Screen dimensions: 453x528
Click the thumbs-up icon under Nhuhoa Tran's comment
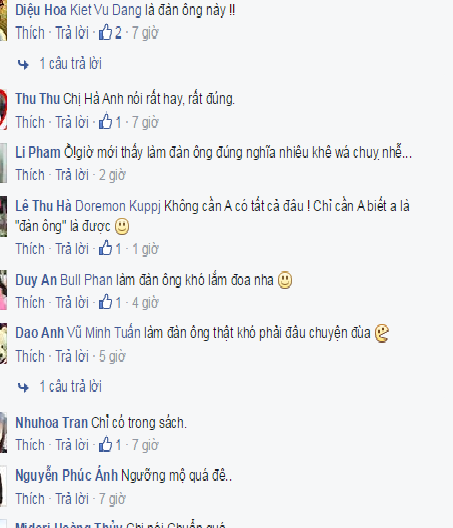(x=105, y=444)
